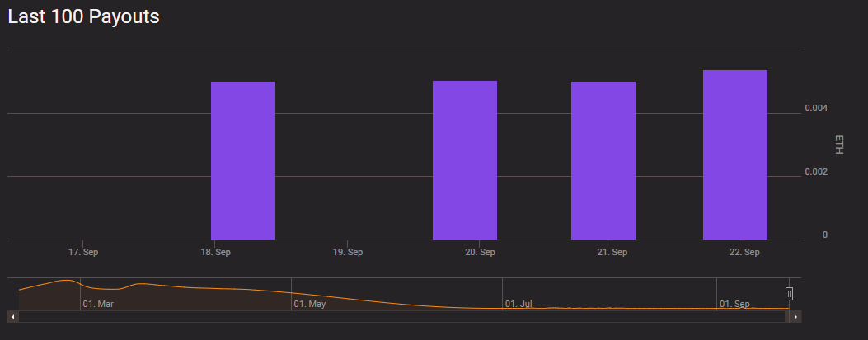
Task: Click the 21. Sep payout bar
Action: click(603, 161)
